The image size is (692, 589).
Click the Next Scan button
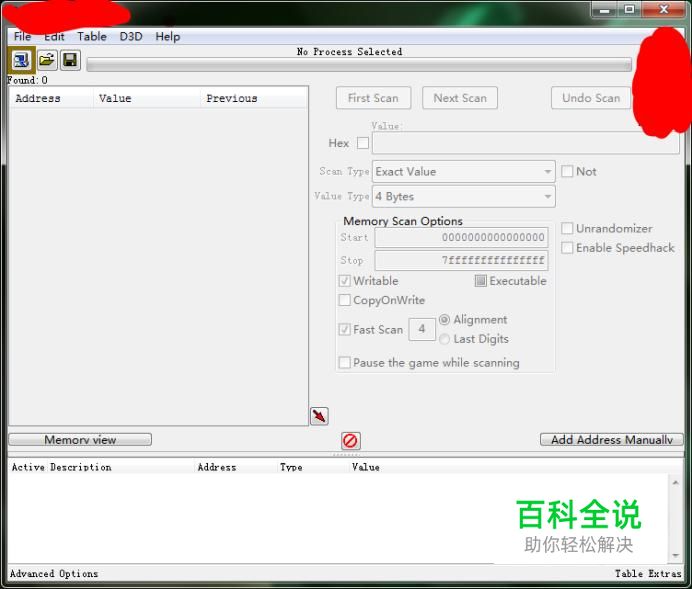tap(460, 98)
